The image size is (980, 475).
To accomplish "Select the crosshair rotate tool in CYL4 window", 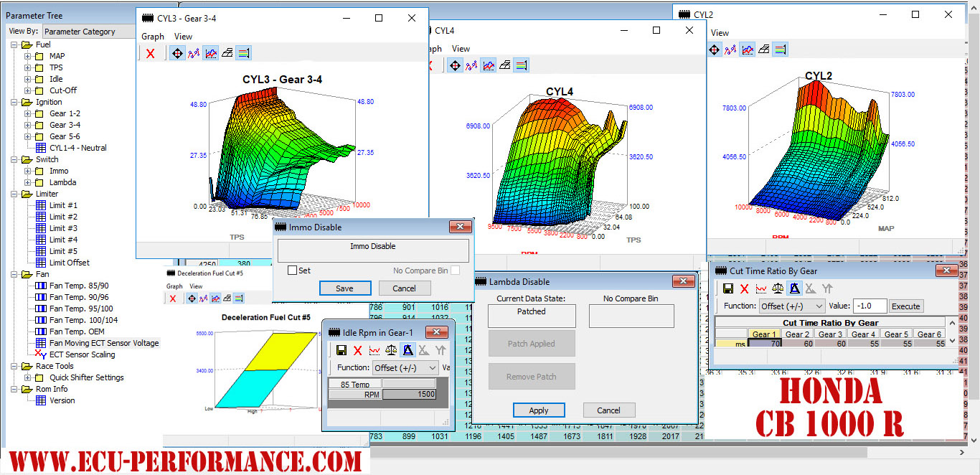I will 455,65.
